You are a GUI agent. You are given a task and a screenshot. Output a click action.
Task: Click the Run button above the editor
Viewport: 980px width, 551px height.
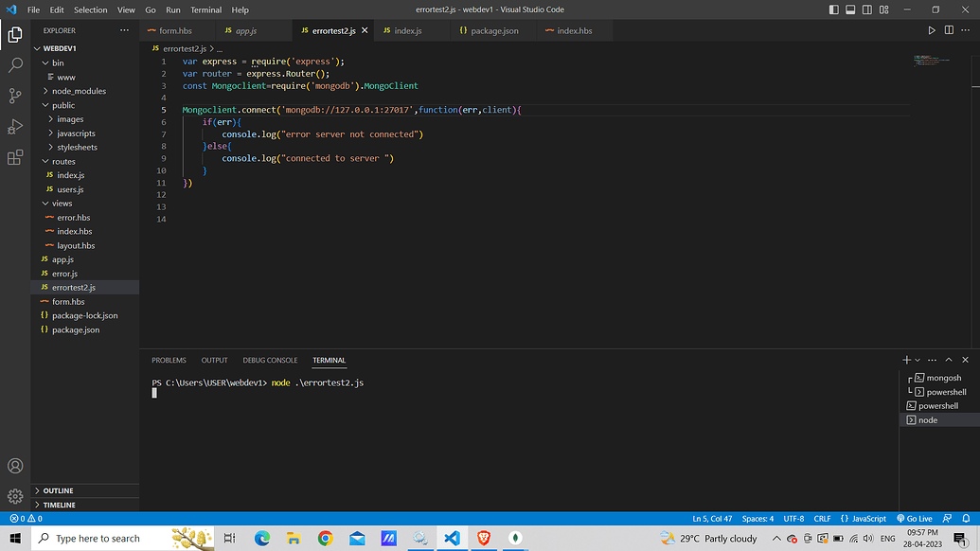coord(932,29)
